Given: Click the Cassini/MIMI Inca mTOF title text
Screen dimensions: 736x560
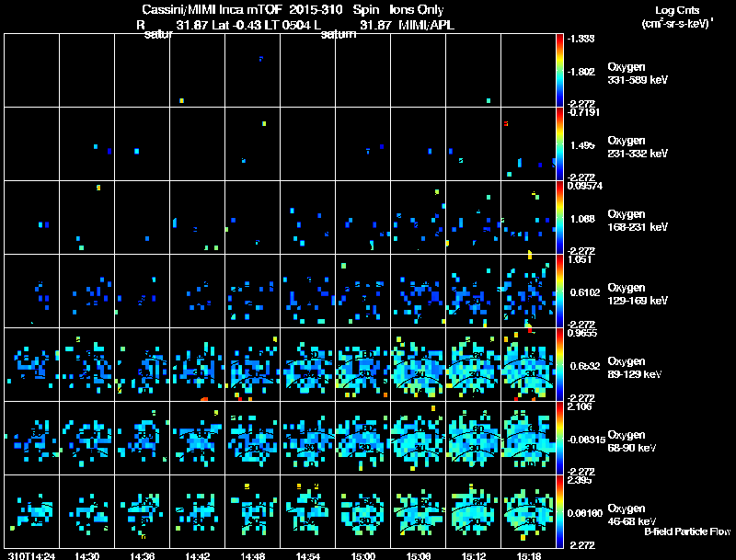Looking at the screenshot, I should (212, 10).
